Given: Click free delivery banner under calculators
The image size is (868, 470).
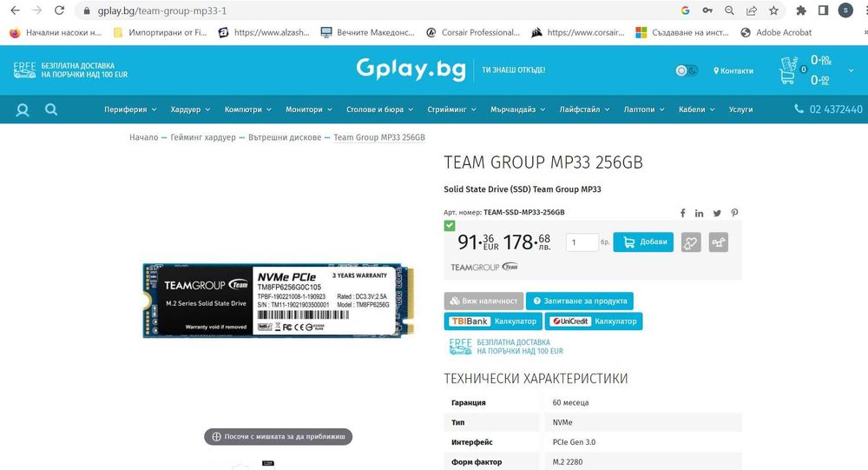Looking at the screenshot, I should (506, 347).
